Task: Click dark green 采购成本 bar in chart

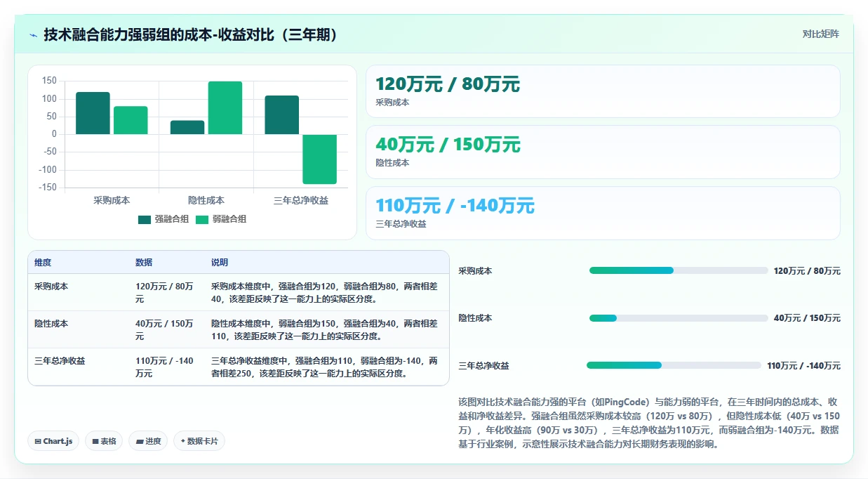Action: (x=93, y=113)
